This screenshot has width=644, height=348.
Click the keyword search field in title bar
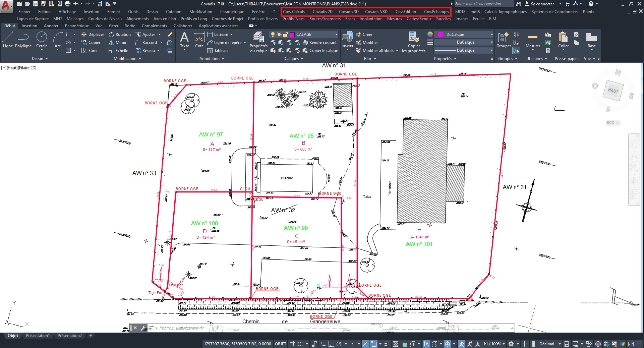[484, 4]
